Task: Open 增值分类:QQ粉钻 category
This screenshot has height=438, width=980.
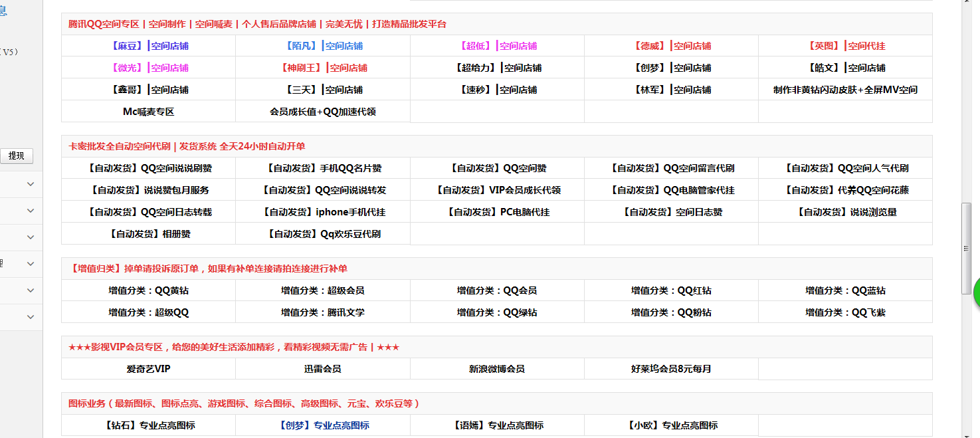Action: click(x=671, y=312)
